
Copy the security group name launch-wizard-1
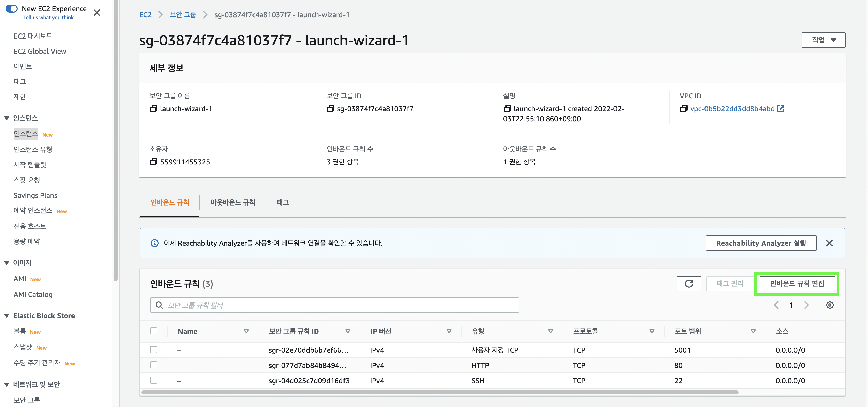[153, 109]
